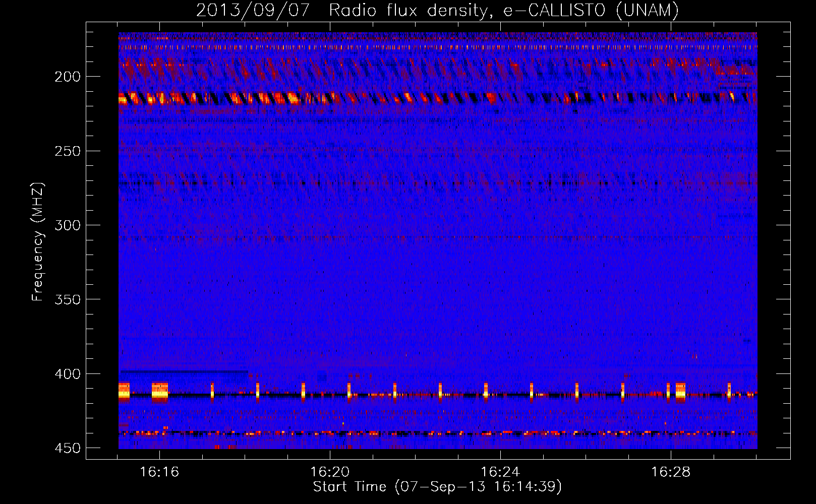Screen dimensions: 816x504
Task: Click the 200 frequency tick label
Action: click(68, 77)
